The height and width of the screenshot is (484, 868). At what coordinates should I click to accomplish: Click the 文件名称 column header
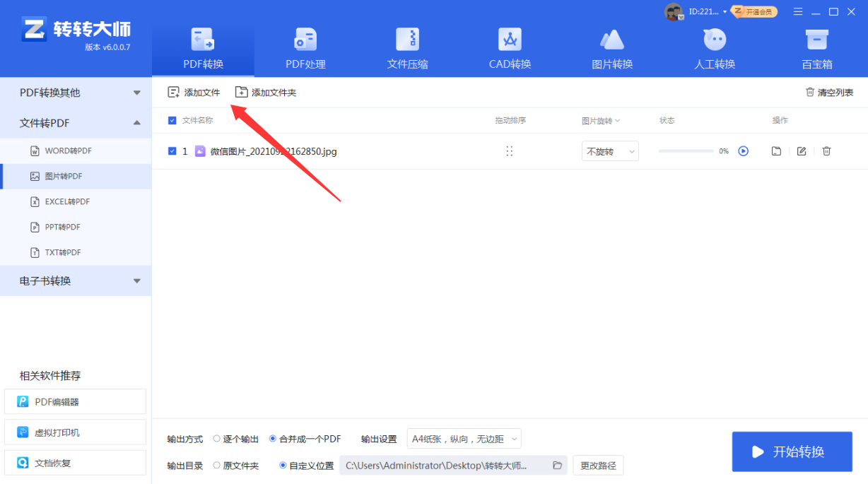point(197,120)
